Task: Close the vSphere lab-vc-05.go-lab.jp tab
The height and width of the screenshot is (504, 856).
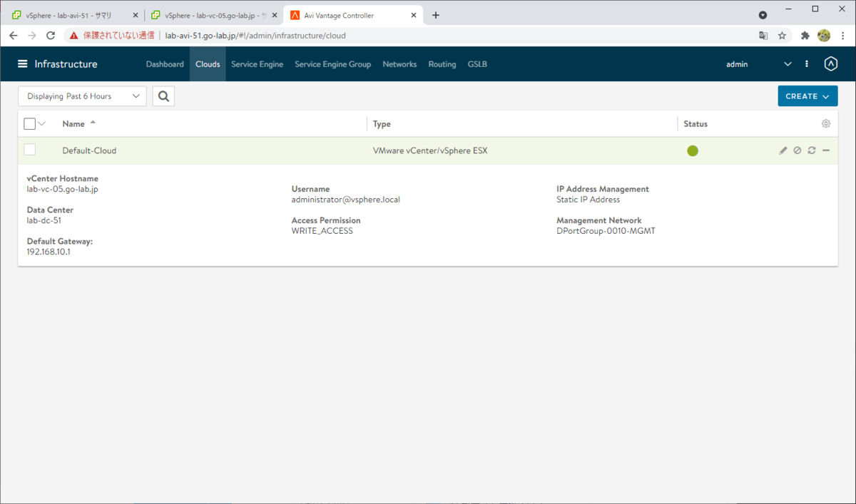Action: click(x=275, y=15)
